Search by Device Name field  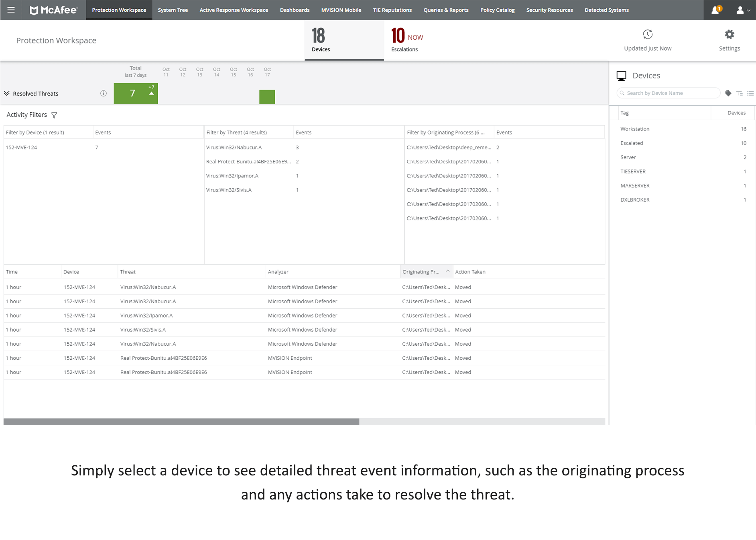click(x=669, y=93)
